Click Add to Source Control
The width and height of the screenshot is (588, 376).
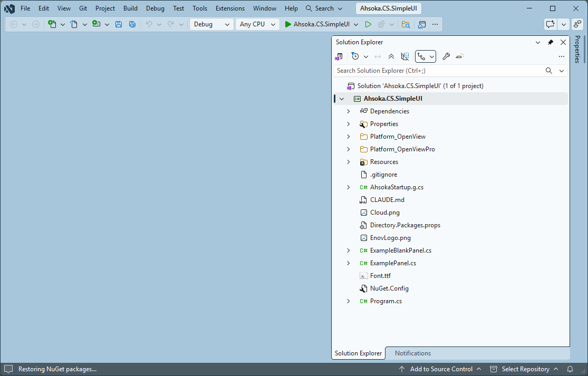(441, 369)
